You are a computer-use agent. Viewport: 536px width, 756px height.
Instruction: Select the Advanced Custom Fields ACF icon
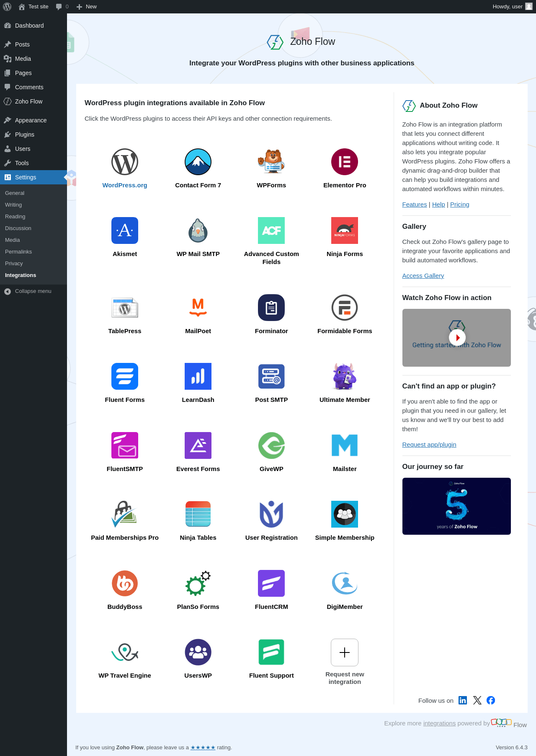tap(271, 230)
